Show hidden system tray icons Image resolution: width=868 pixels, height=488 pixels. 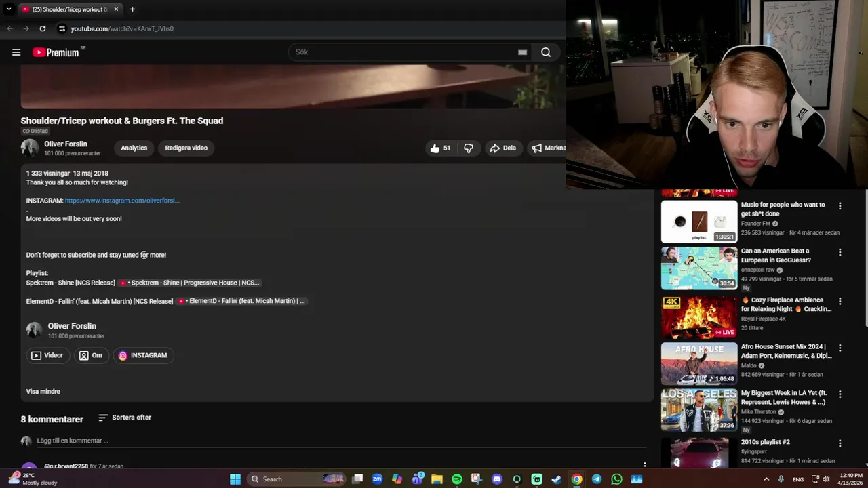[766, 479]
